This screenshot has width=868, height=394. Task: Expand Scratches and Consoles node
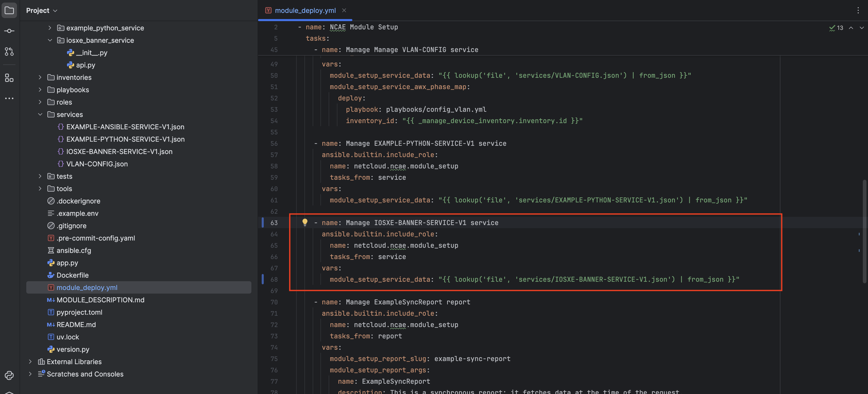coord(30,374)
